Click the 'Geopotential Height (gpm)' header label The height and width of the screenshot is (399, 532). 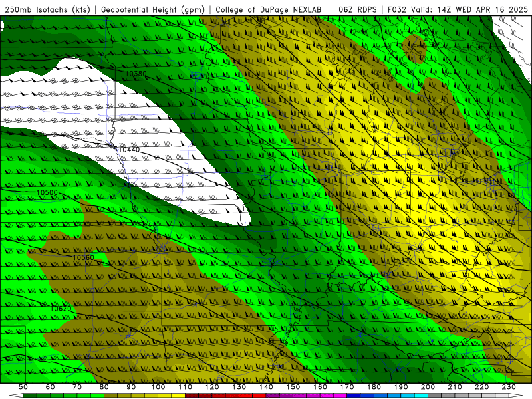click(x=153, y=9)
